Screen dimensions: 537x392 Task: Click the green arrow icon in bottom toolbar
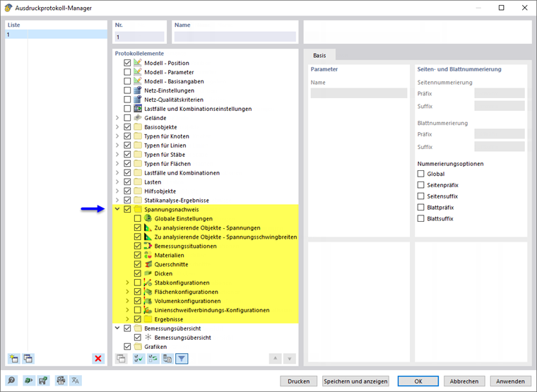coord(28,381)
